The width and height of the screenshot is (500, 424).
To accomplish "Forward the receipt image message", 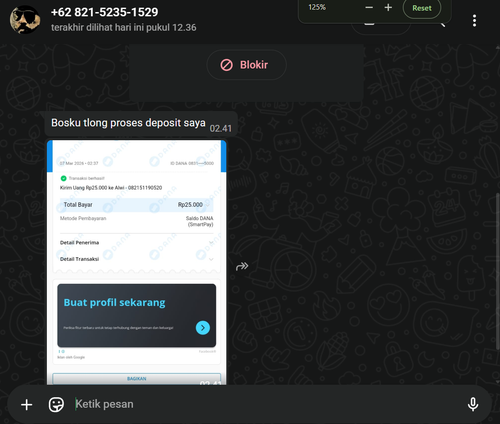I will 242,266.
